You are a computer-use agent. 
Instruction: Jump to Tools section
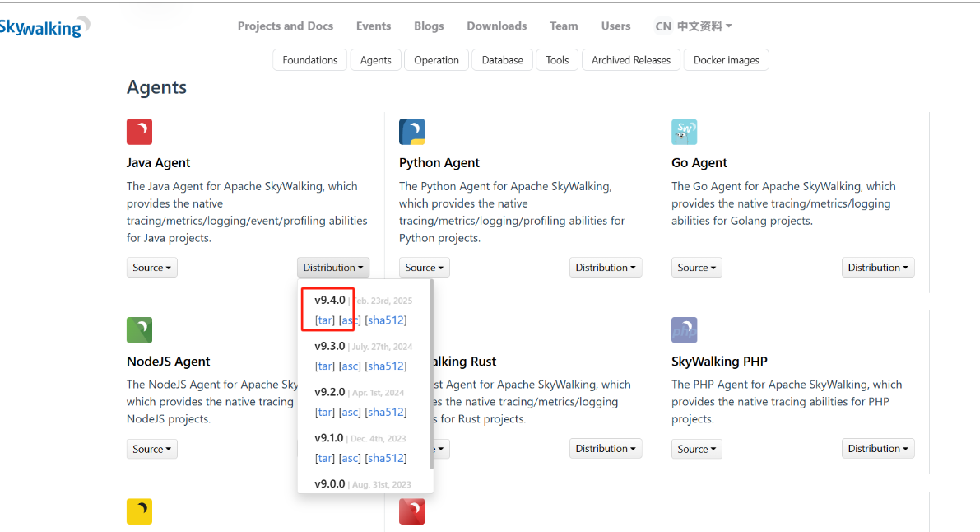(558, 60)
